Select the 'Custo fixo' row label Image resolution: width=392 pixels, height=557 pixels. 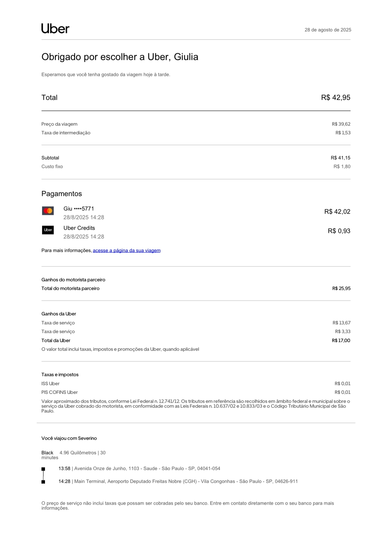point(52,167)
